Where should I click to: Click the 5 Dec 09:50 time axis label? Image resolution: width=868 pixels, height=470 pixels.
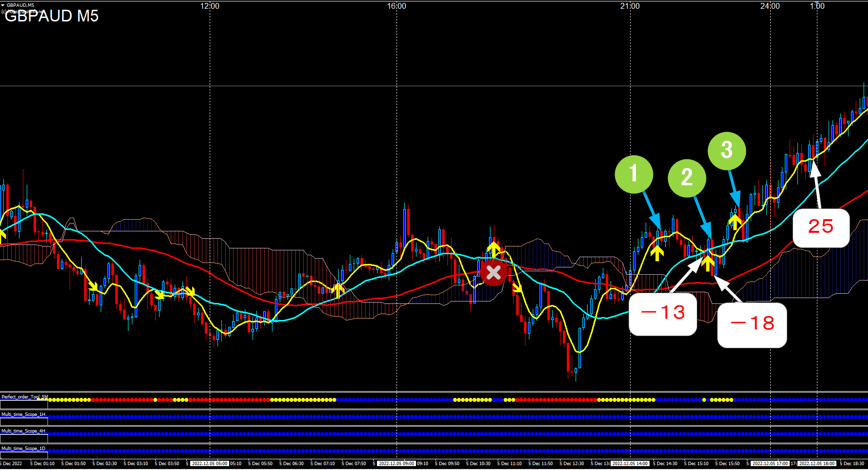(x=447, y=464)
